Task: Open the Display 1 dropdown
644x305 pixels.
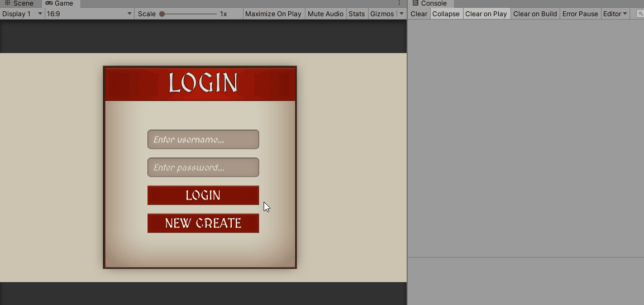Action: 22,13
